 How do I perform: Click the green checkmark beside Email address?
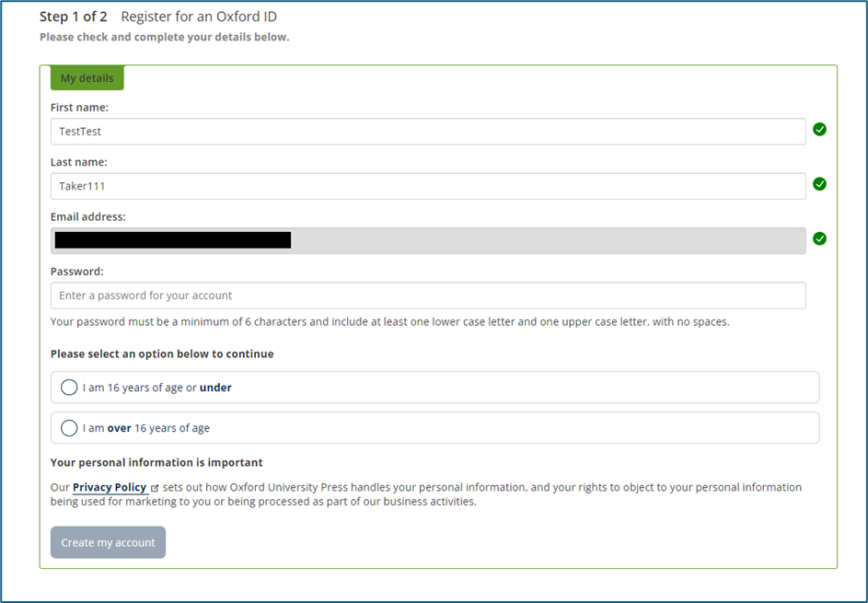coord(819,239)
